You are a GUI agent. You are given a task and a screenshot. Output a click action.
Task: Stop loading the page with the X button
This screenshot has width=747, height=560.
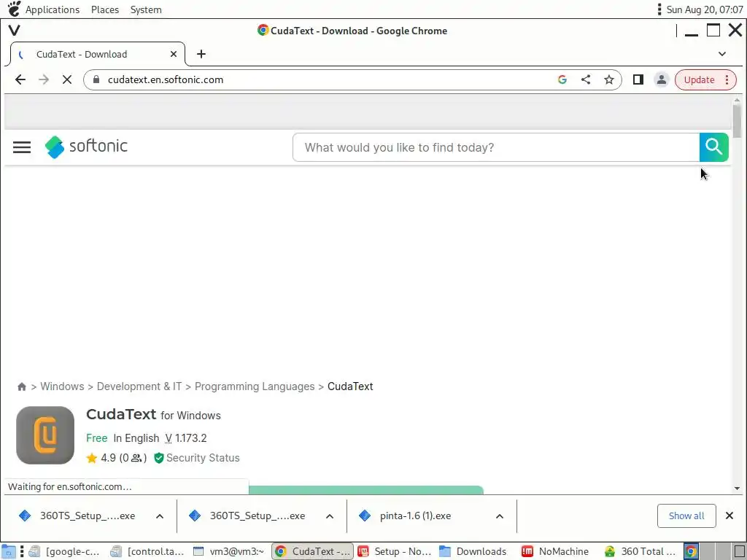click(67, 79)
